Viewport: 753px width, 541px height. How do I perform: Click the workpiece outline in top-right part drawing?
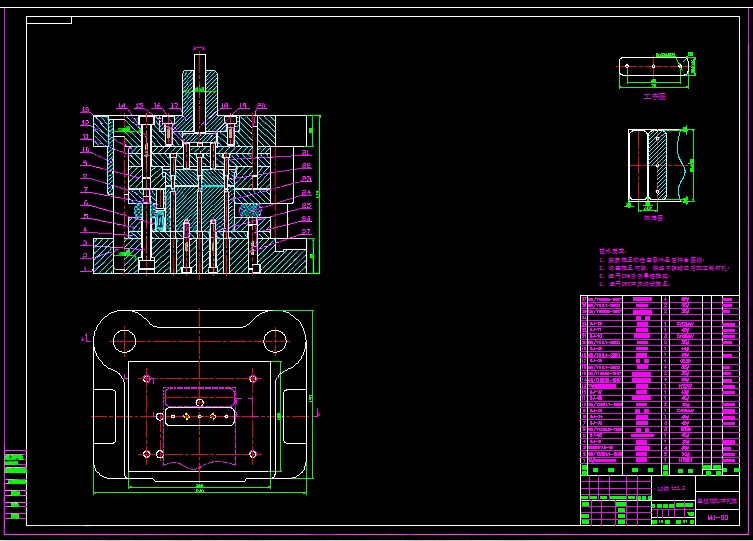pyautogui.click(x=654, y=67)
